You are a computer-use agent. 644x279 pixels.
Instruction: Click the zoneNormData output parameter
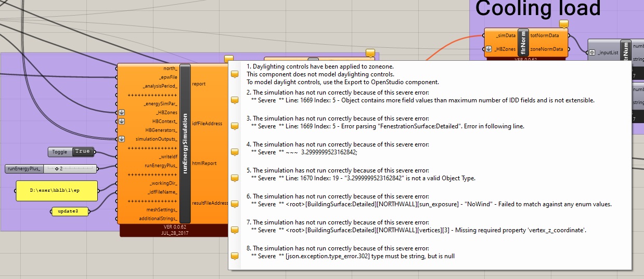(x=547, y=49)
